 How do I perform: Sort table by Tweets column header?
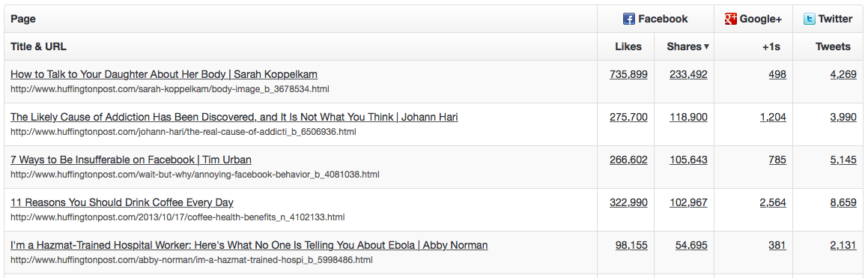coord(833,46)
